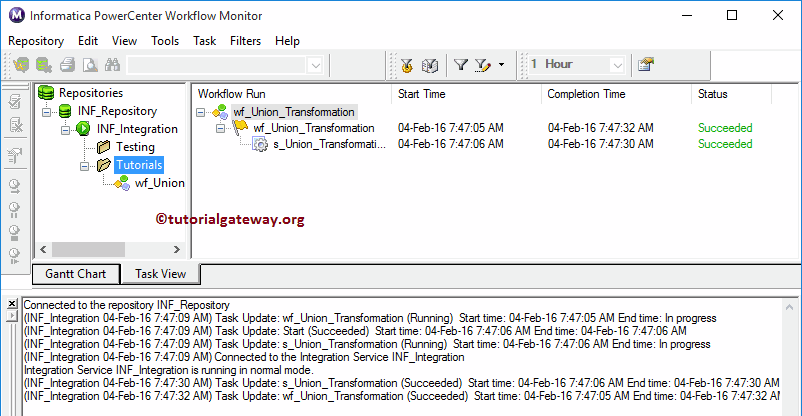
Task: Click the award medal toolbar icon
Action: (x=407, y=65)
